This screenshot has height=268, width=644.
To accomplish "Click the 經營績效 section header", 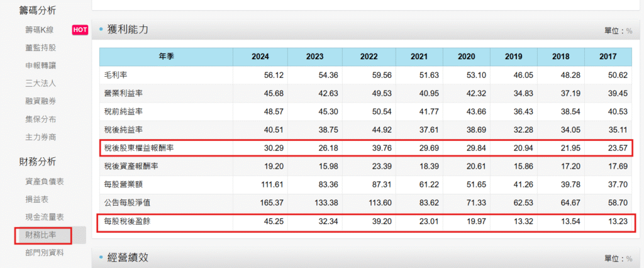I will [128, 258].
